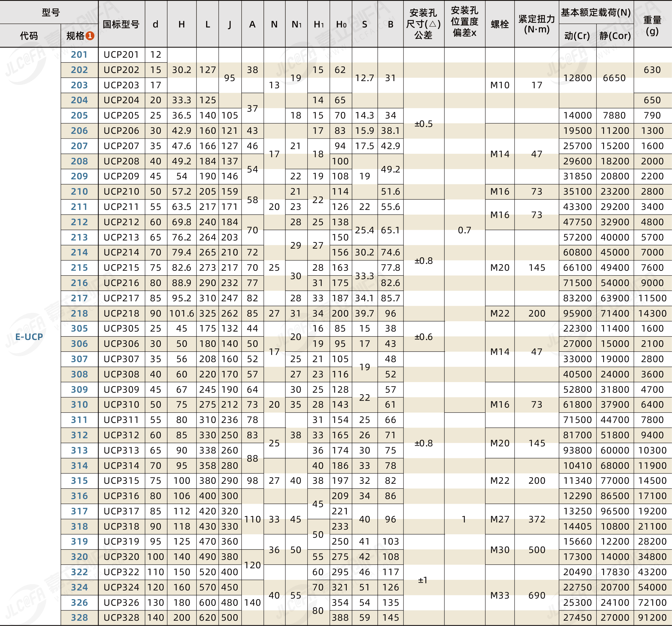672x626 pixels.
Task: Select spec code 324
Action: coord(79,587)
